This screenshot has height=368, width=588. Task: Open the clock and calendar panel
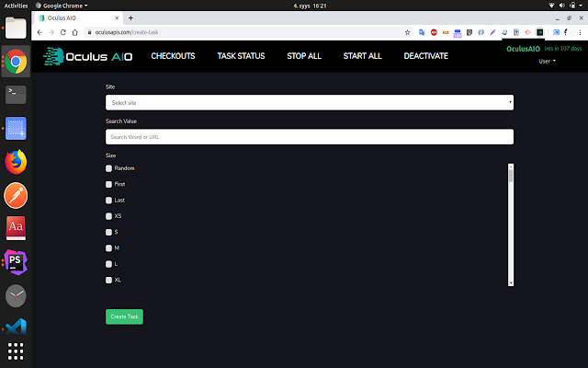[x=310, y=6]
